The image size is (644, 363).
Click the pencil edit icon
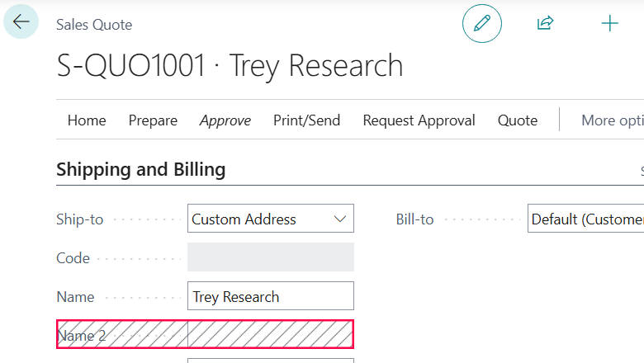(481, 24)
